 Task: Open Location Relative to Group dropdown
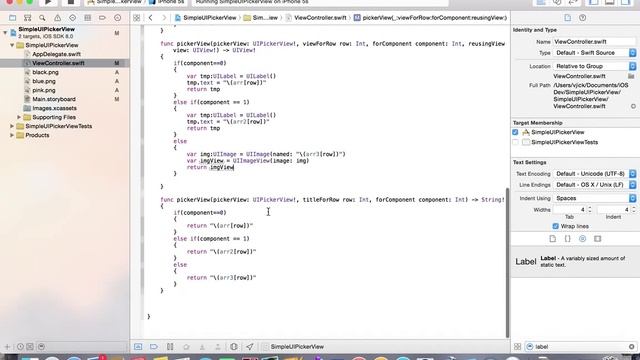tap(594, 66)
